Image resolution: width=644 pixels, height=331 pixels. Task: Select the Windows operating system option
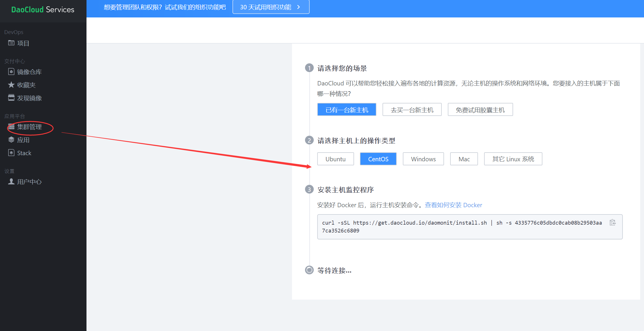pyautogui.click(x=423, y=159)
